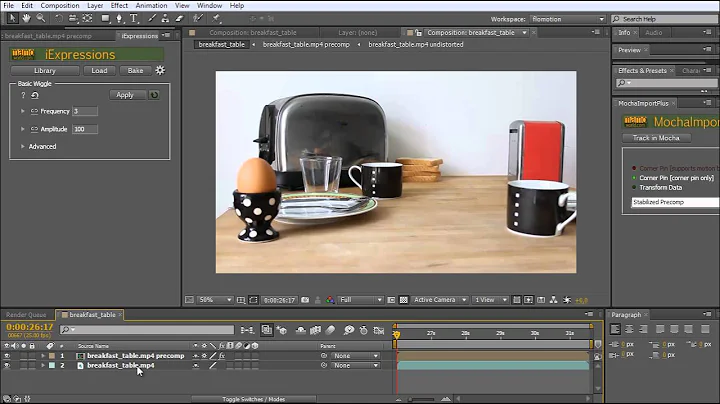Apply the Basic Wiggle expression

[x=128, y=95]
